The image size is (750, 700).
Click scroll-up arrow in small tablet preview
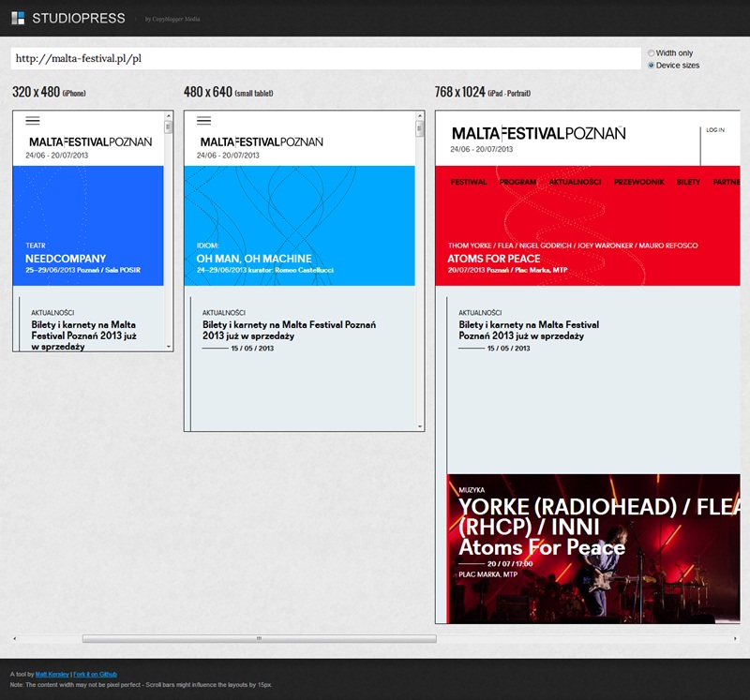[420, 115]
